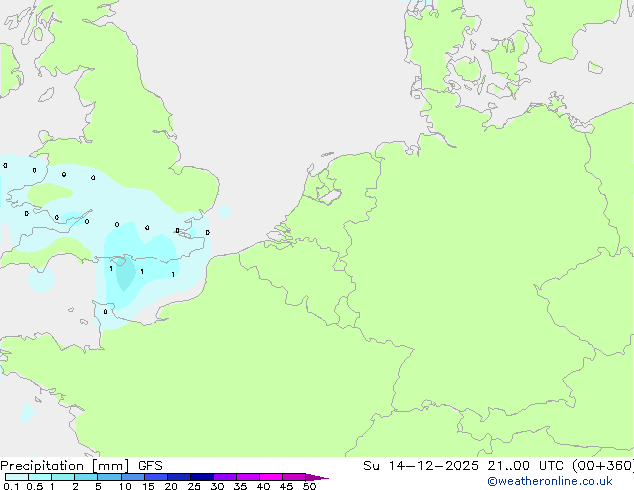
Task: Click the Precipitation [mm] title label
Action: point(64,466)
